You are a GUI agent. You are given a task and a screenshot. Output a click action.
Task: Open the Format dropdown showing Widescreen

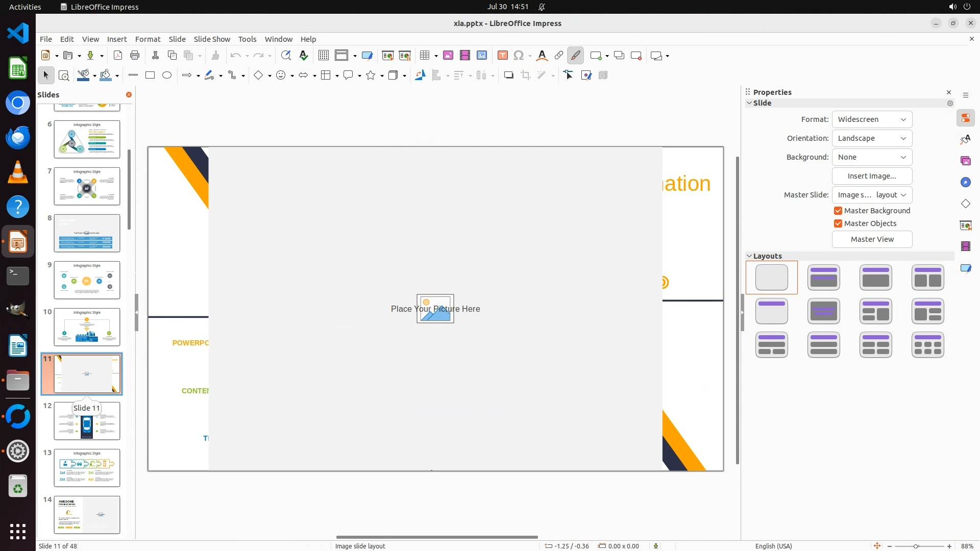tap(872, 119)
